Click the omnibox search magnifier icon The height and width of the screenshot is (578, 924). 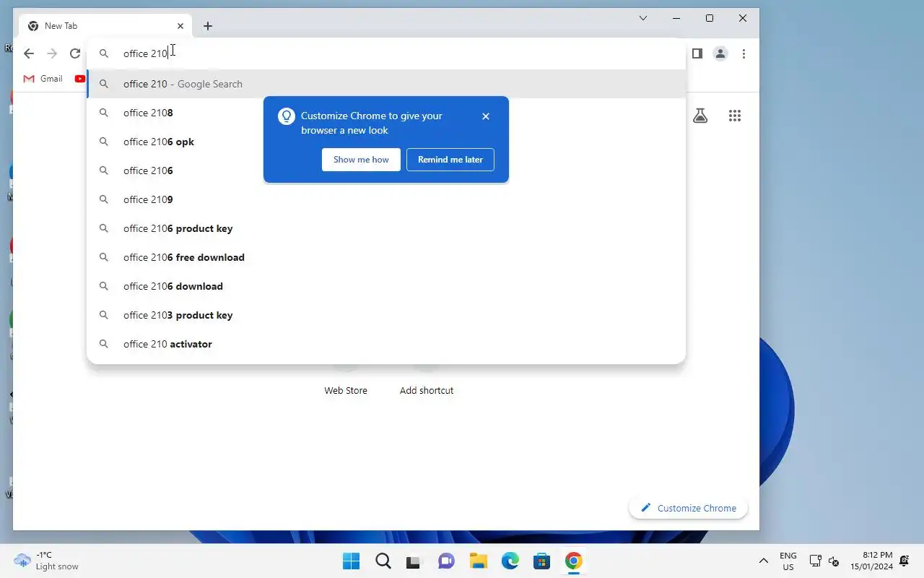coord(104,53)
